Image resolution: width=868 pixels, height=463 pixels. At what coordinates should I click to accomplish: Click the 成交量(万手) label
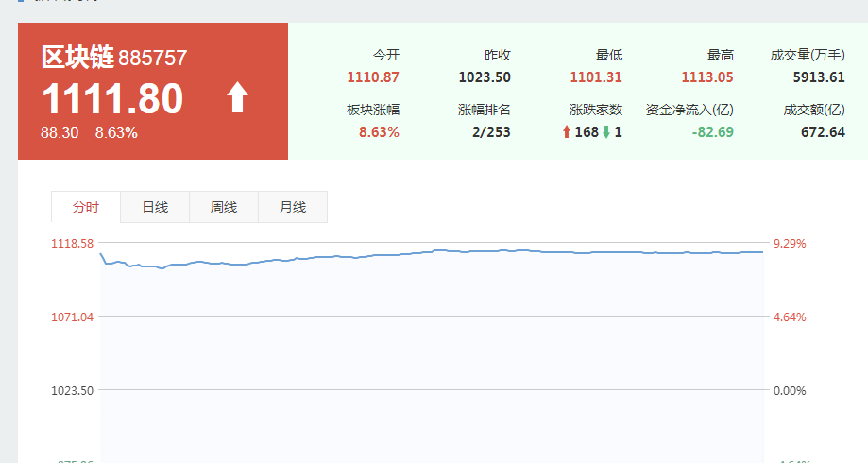(808, 55)
